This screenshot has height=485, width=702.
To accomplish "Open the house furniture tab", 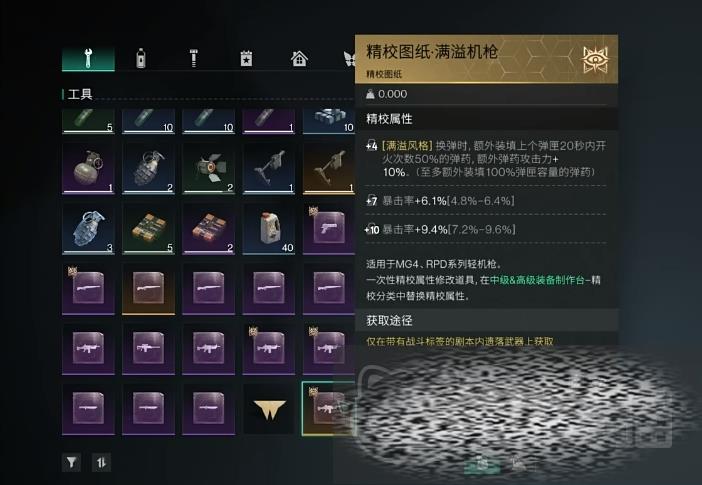I will (x=299, y=59).
